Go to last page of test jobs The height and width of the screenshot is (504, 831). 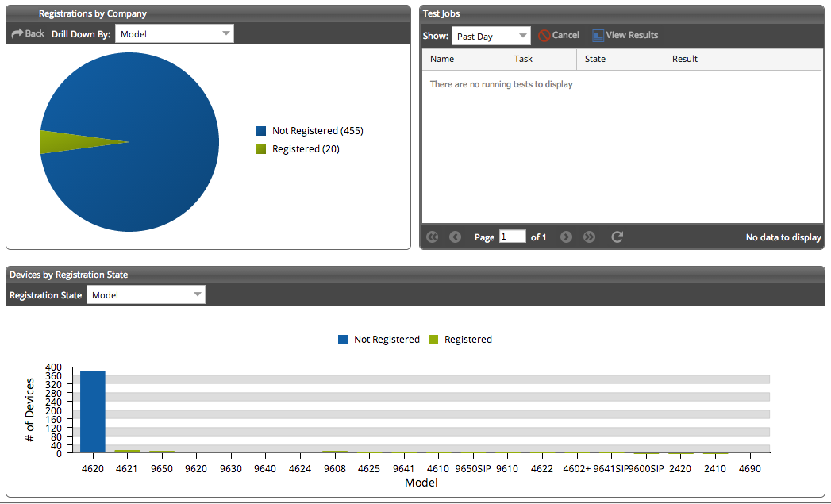click(x=589, y=237)
